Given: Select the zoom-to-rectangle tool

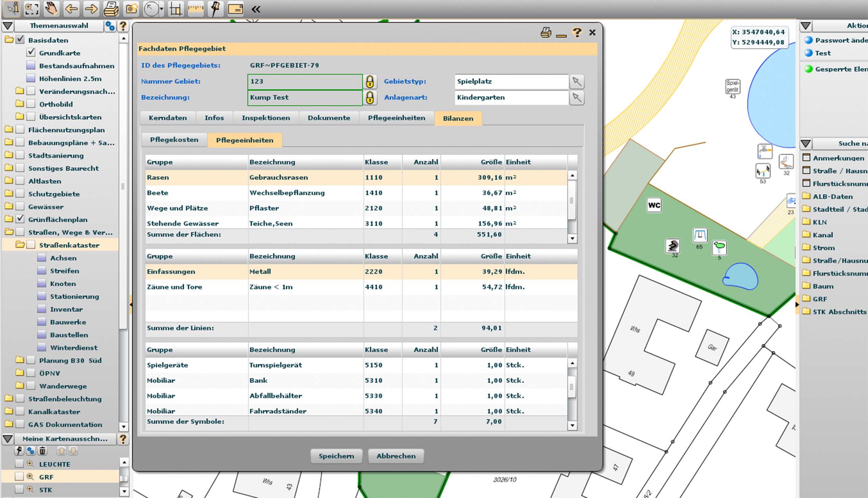Looking at the screenshot, I should [31, 9].
